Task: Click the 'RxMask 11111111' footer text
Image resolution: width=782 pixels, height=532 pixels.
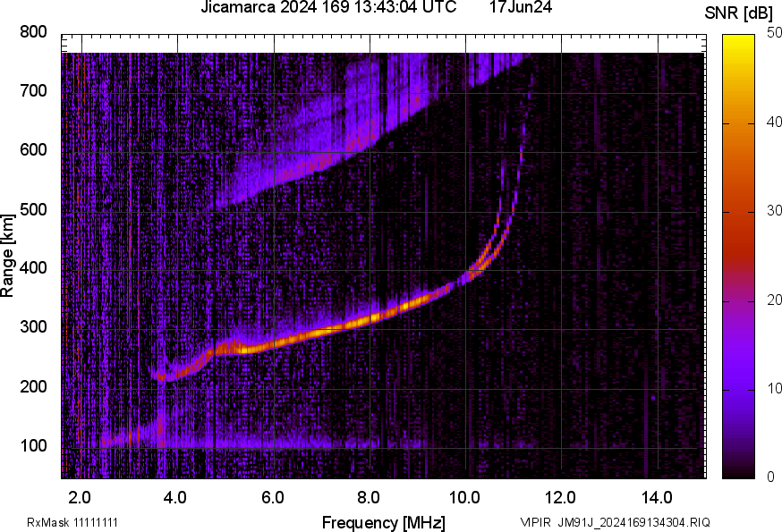Action: (x=72, y=522)
